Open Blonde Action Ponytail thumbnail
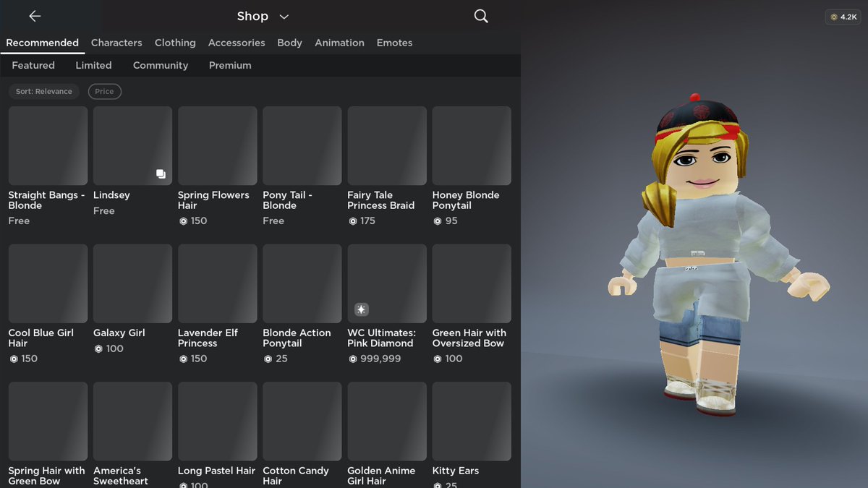 point(302,283)
